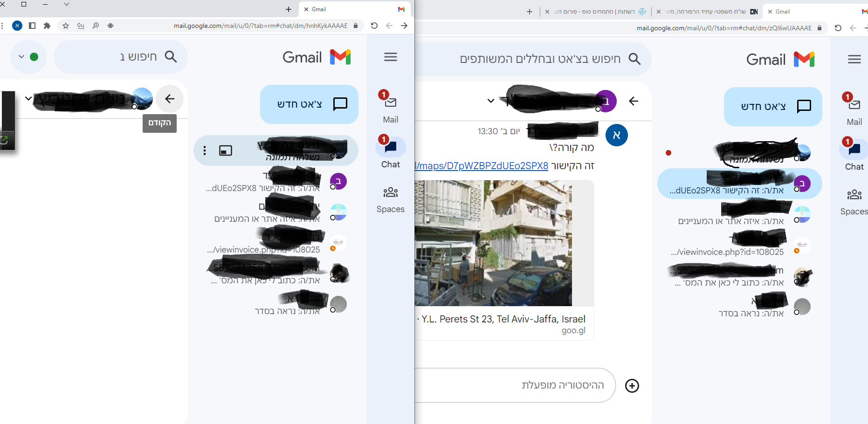The image size is (868, 424).
Task: Click zoom magnifier icon in left address bar
Action: coord(96,26)
